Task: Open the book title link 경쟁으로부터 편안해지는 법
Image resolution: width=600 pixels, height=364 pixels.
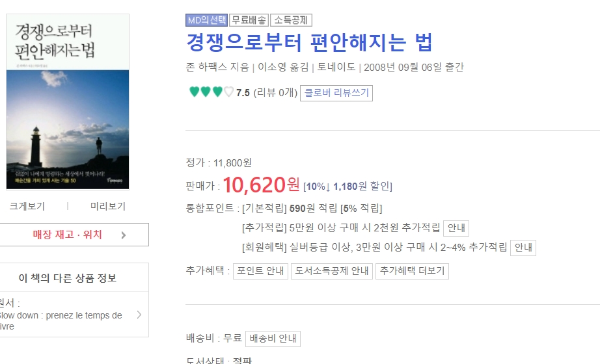Action: click(x=309, y=42)
